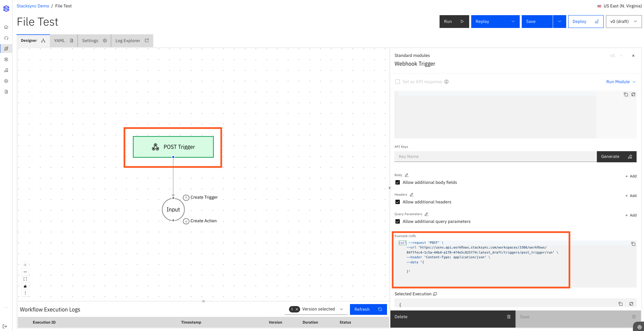Screen dimensions: 644x331
Task: Uncheck Allow additional headers
Action: [398, 202]
